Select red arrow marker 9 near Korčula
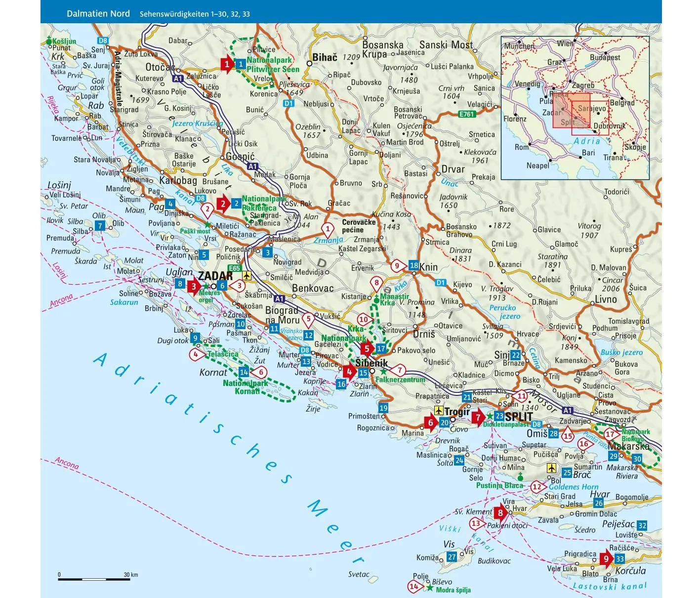The image size is (700, 598). pos(607,559)
